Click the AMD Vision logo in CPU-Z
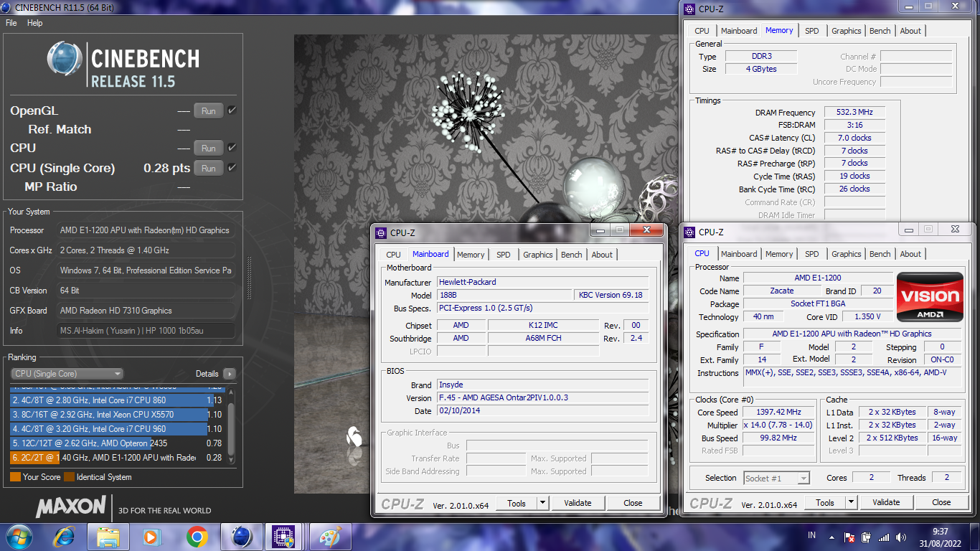The image size is (980, 551). coord(930,296)
